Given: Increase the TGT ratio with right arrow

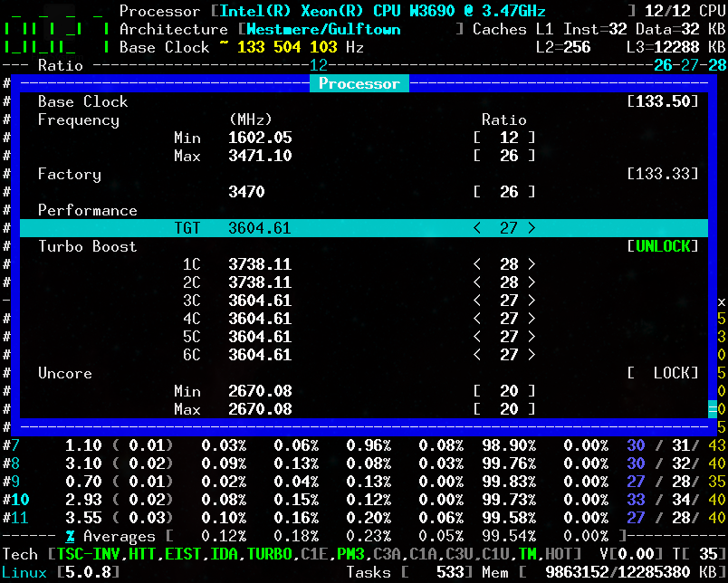Looking at the screenshot, I should click(x=532, y=228).
